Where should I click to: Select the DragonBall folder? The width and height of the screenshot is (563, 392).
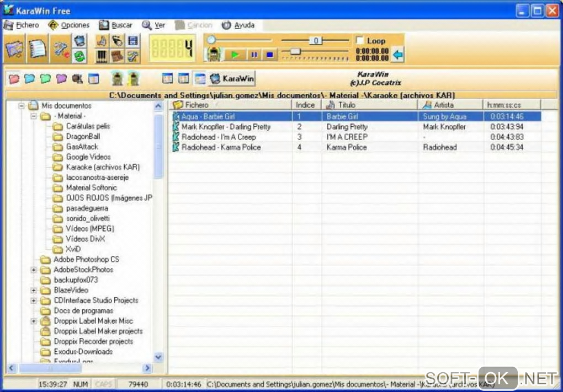(x=83, y=137)
